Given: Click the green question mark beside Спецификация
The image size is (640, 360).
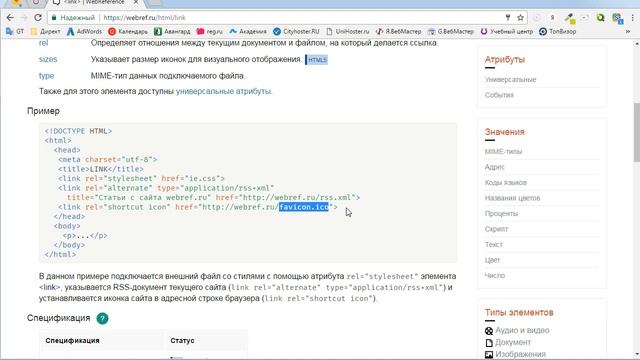Looking at the screenshot, I should pos(102,318).
